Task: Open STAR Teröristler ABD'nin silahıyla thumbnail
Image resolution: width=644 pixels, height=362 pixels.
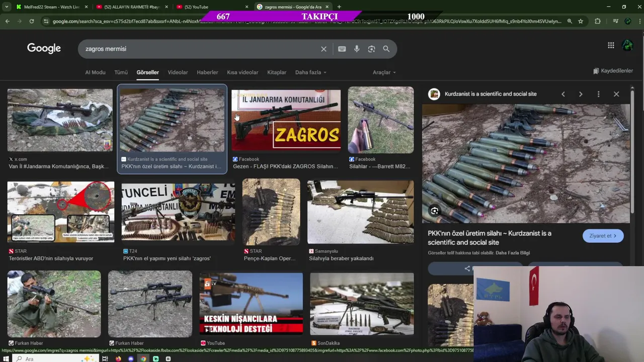Action: point(61,212)
